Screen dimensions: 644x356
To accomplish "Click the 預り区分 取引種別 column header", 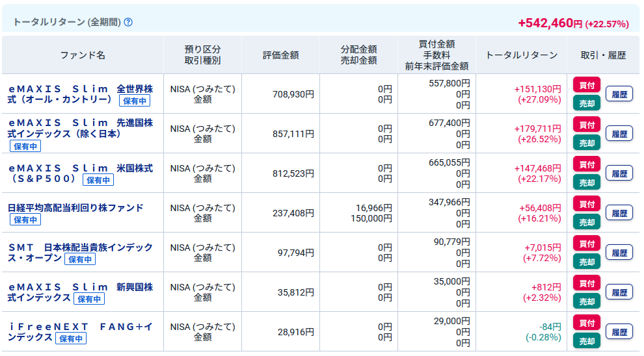I will coord(202,55).
